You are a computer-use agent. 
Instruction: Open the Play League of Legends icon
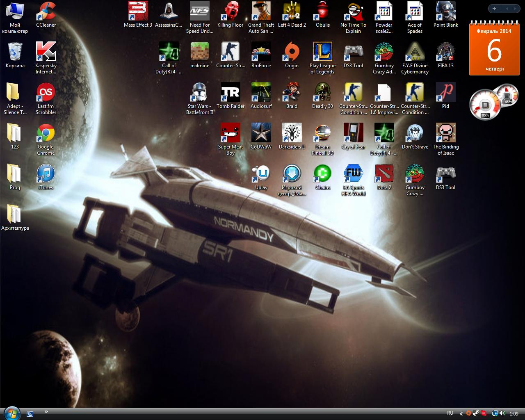pyautogui.click(x=322, y=52)
